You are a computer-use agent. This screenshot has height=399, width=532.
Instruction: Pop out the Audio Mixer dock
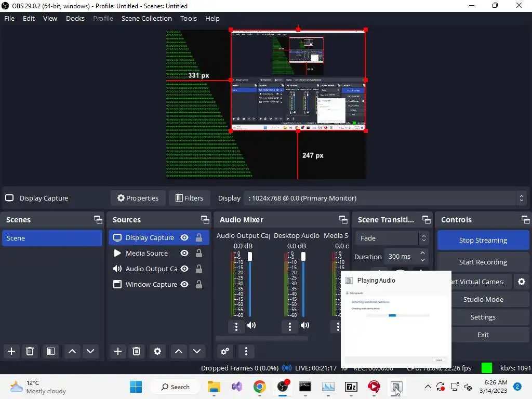coord(343,220)
